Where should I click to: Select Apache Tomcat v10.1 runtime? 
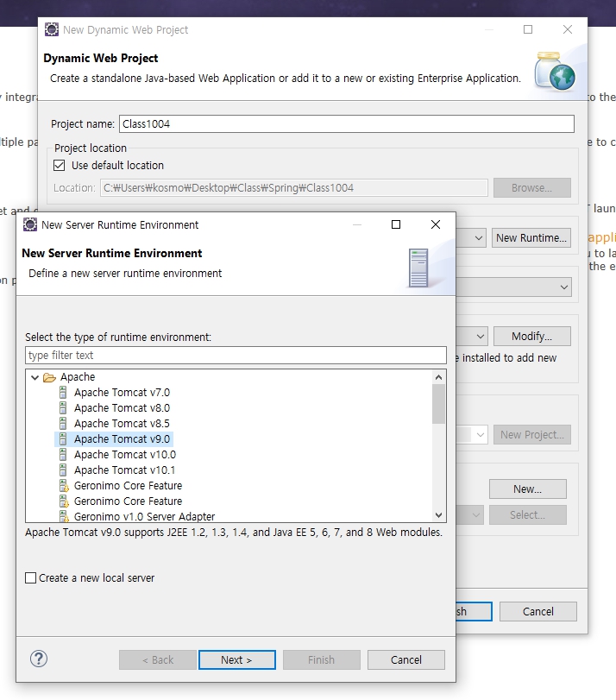[124, 470]
